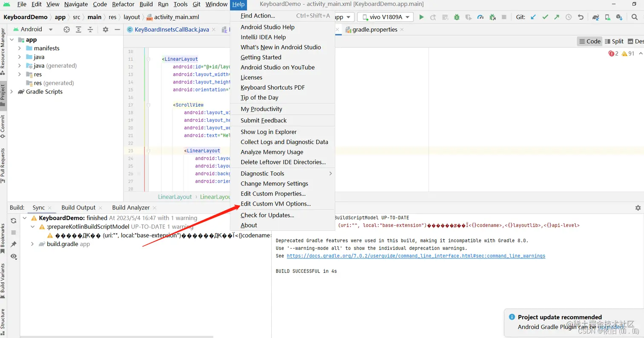Open the docs.gradle.org command line warnings link
The width and height of the screenshot is (644, 338).
click(416, 256)
